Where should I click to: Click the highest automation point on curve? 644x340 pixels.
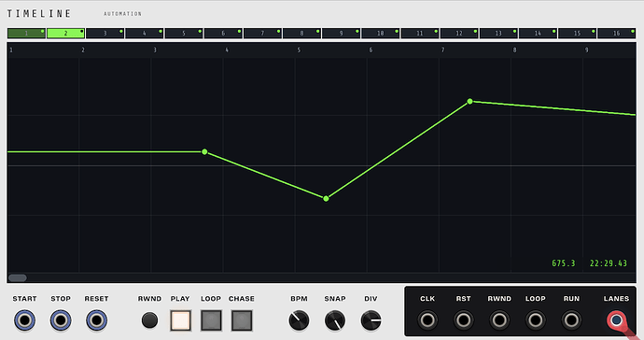[x=469, y=101]
